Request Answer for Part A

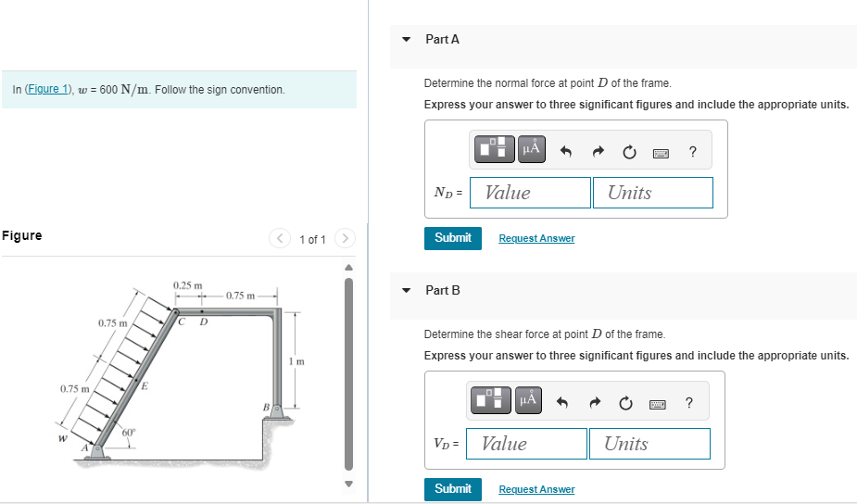point(536,238)
